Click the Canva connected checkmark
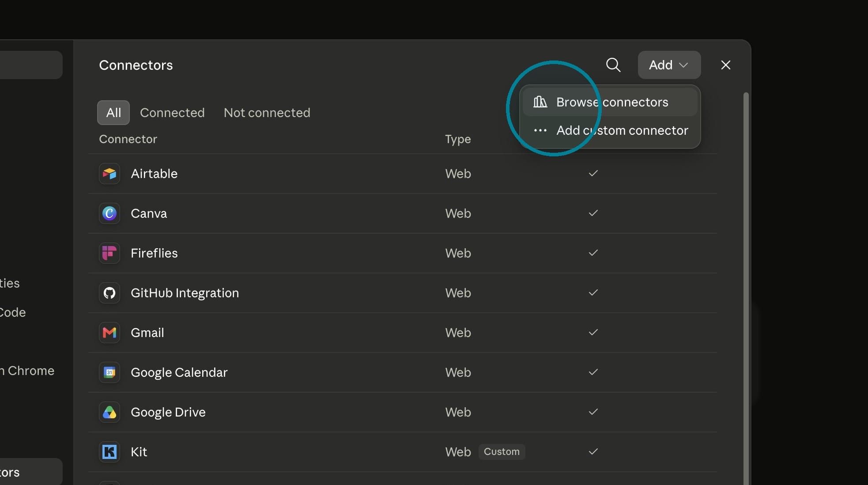Image resolution: width=868 pixels, height=485 pixels. coord(593,213)
